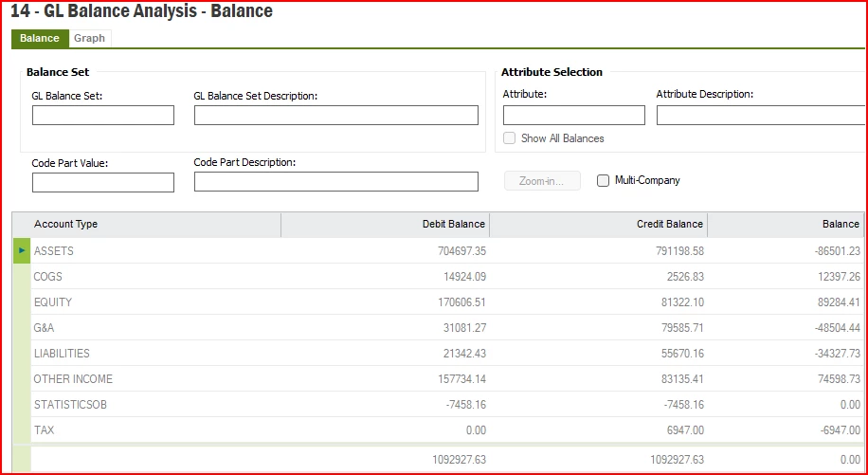Select the LIABILITIES row
Screen dimensions: 868x475
click(447, 354)
